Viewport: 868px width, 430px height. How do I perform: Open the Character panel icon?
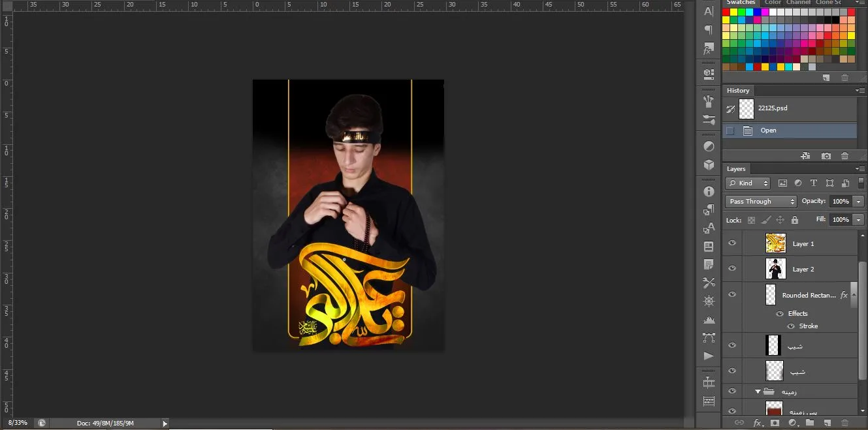click(709, 12)
